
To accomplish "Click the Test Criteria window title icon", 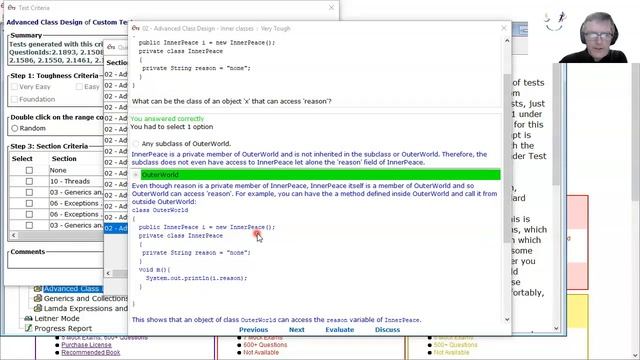I will 11,8.
